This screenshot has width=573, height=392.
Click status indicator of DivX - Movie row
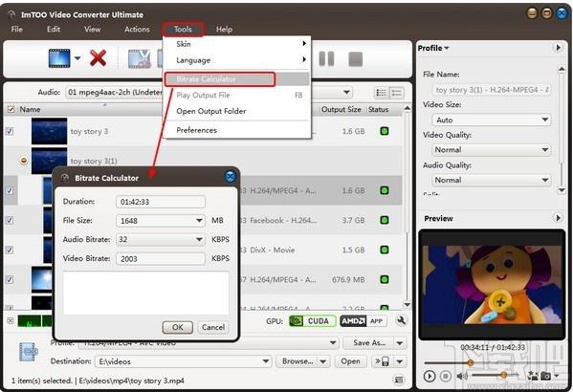(384, 250)
